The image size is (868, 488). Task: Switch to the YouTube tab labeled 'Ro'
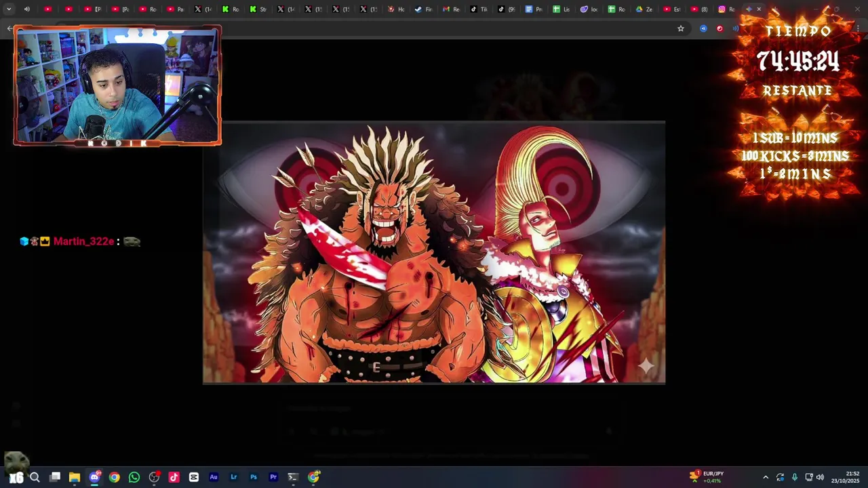(x=148, y=9)
